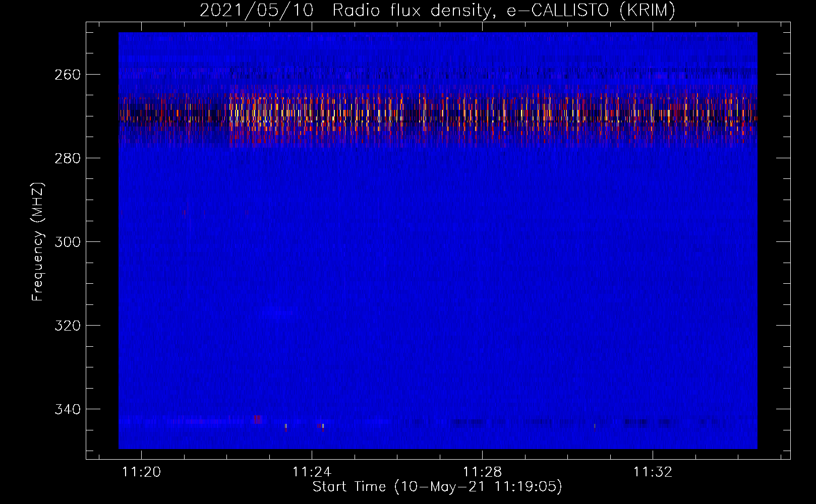
Task: Click the 'Start Time (10-May-21 11:19:05)' label
Action: click(437, 487)
